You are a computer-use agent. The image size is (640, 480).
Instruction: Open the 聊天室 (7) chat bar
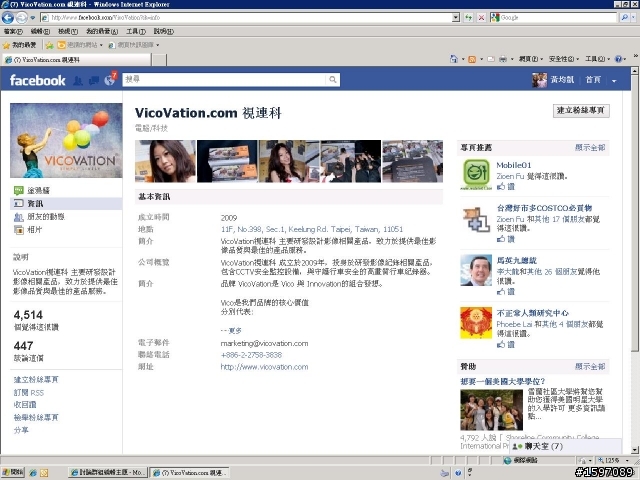566,447
